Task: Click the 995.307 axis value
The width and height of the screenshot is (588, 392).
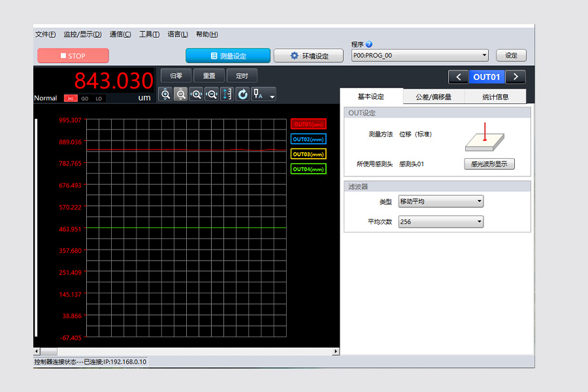Action: (x=70, y=120)
